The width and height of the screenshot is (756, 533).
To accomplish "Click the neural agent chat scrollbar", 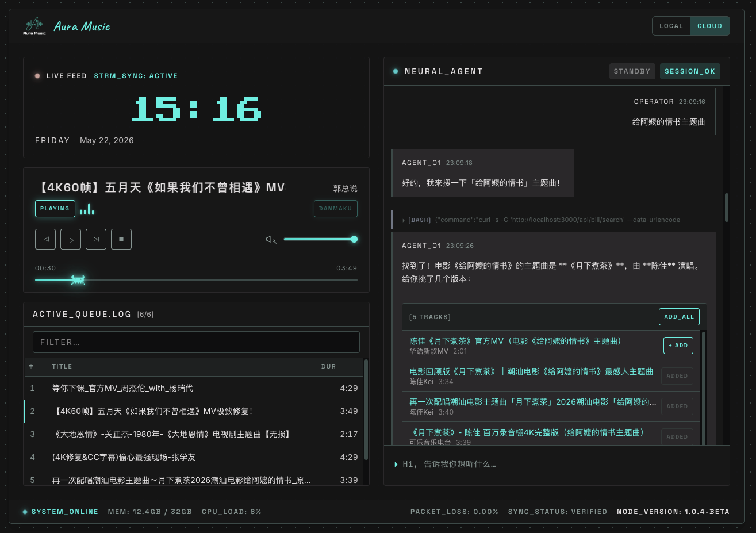I will (727, 208).
